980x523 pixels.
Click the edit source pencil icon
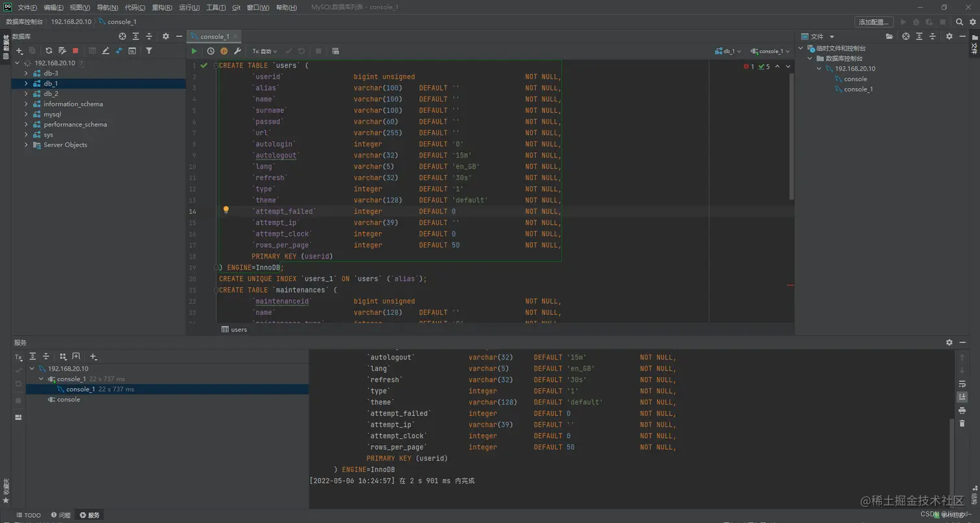tap(106, 51)
